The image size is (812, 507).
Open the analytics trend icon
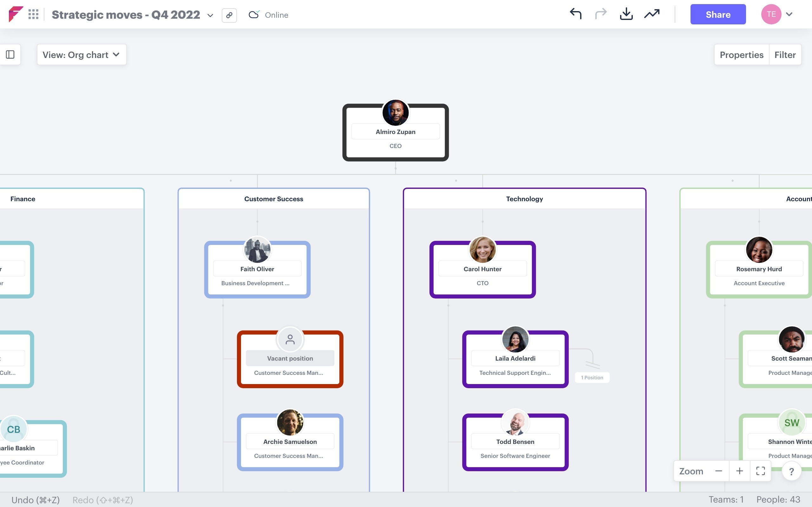(x=651, y=14)
